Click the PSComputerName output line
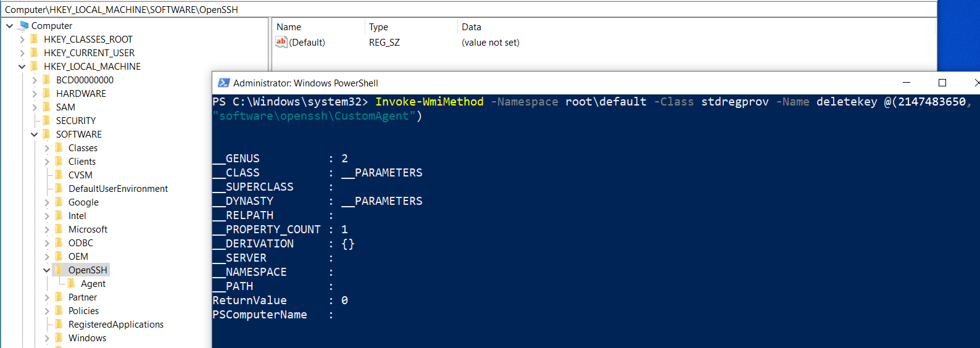 tap(273, 315)
